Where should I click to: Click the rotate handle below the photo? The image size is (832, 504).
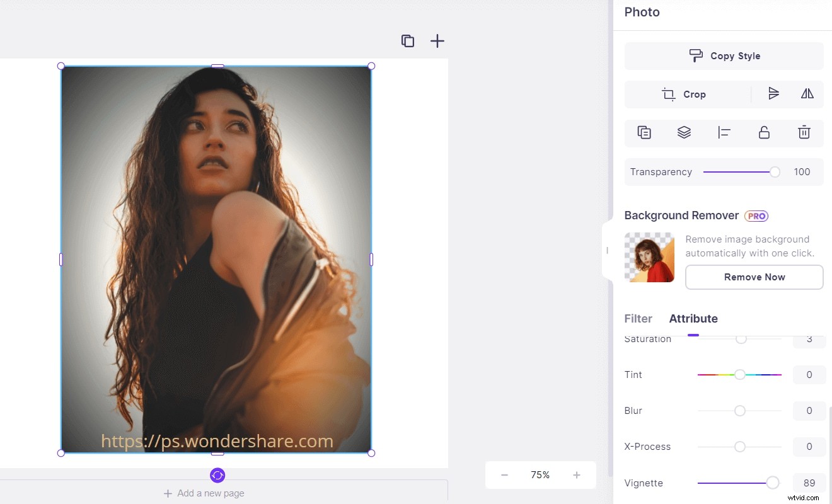point(217,475)
